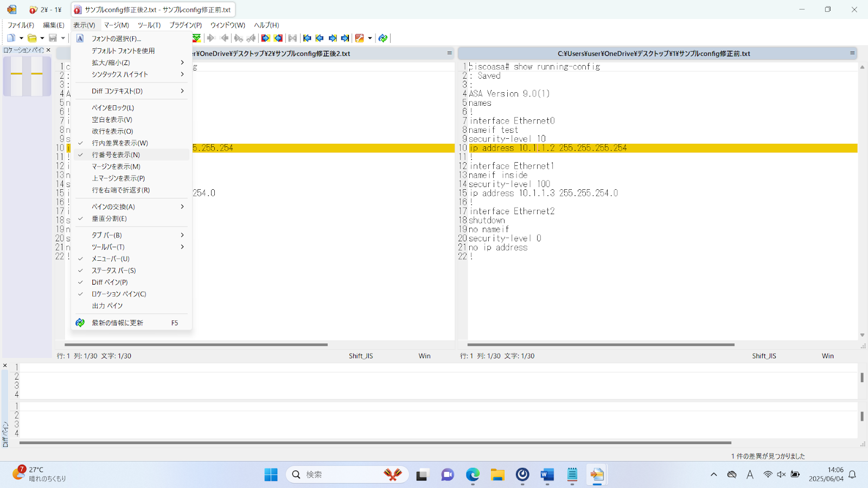The image size is (868, 488).
Task: Click the New document toolbar icon
Action: tap(11, 38)
